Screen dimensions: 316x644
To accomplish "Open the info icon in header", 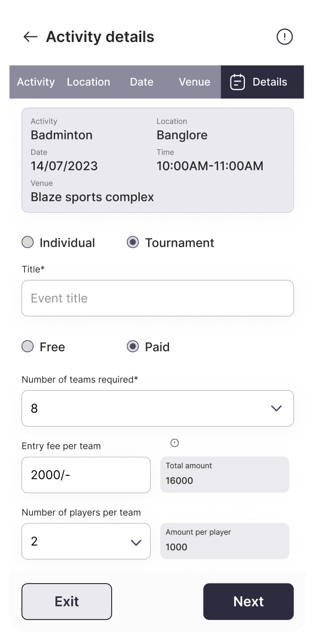I will tap(284, 37).
